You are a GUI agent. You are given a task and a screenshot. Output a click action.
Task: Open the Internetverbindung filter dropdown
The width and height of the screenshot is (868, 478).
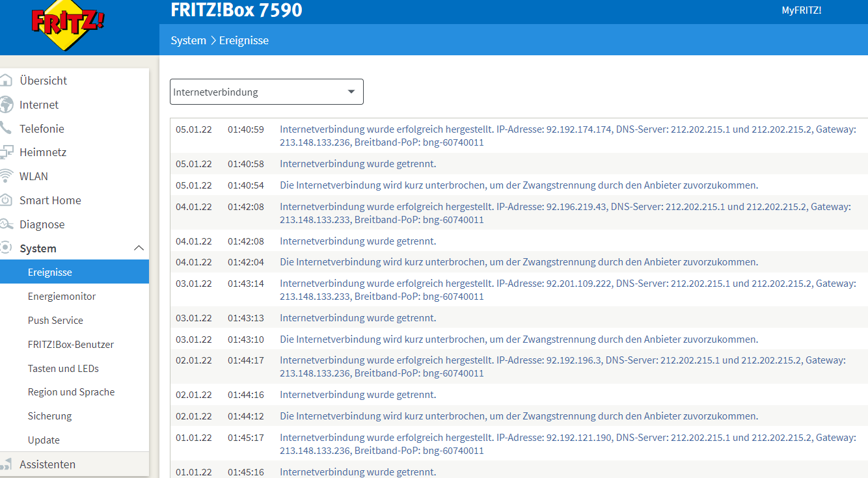[267, 92]
